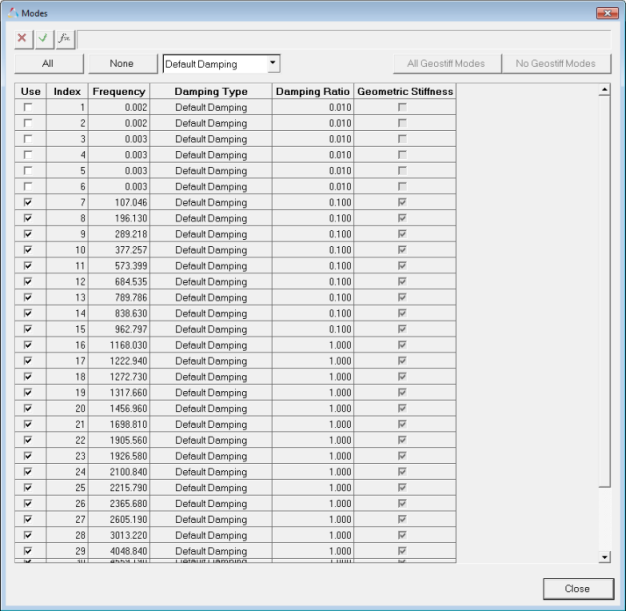The height and width of the screenshot is (611, 626).
Task: Click the Geometric Stiffness column header
Action: 405,91
